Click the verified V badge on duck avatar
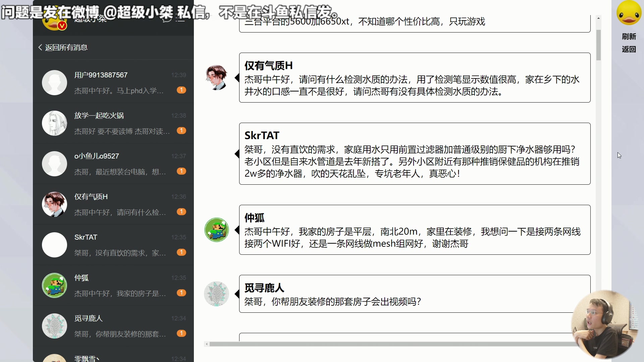The width and height of the screenshot is (644, 362). pos(62,25)
